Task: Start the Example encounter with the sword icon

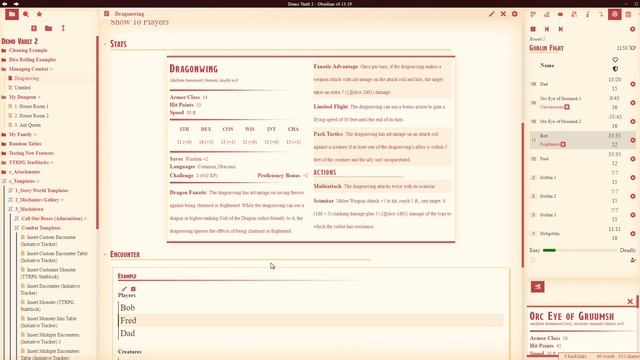Action: pos(124,289)
